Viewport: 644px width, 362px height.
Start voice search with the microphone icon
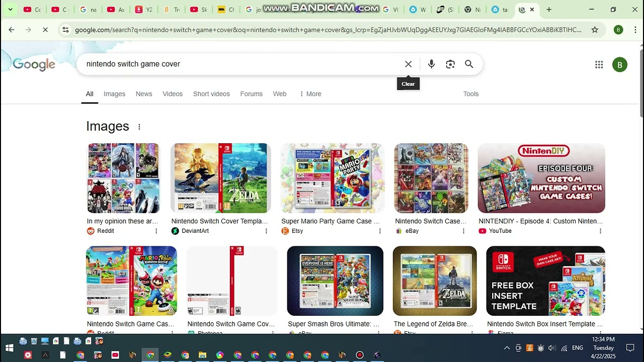tap(431, 64)
